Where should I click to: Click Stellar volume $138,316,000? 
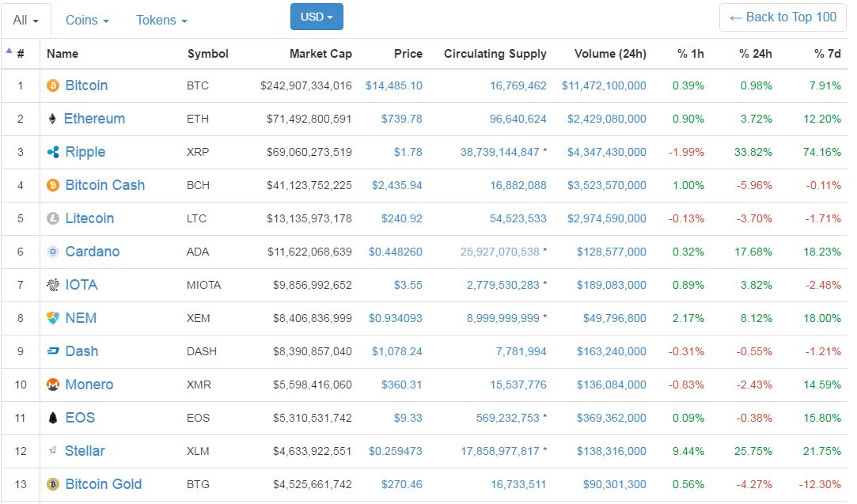pos(612,451)
